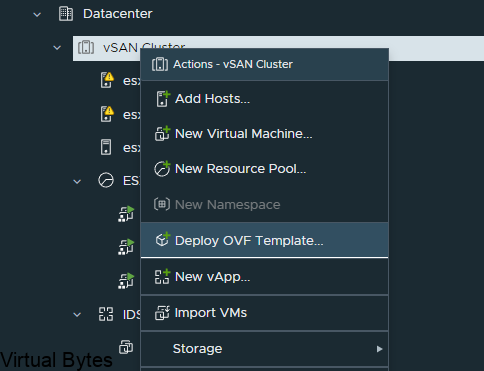484x371 pixels.
Task: Collapse the resource pool chevron
Action: coord(77,182)
